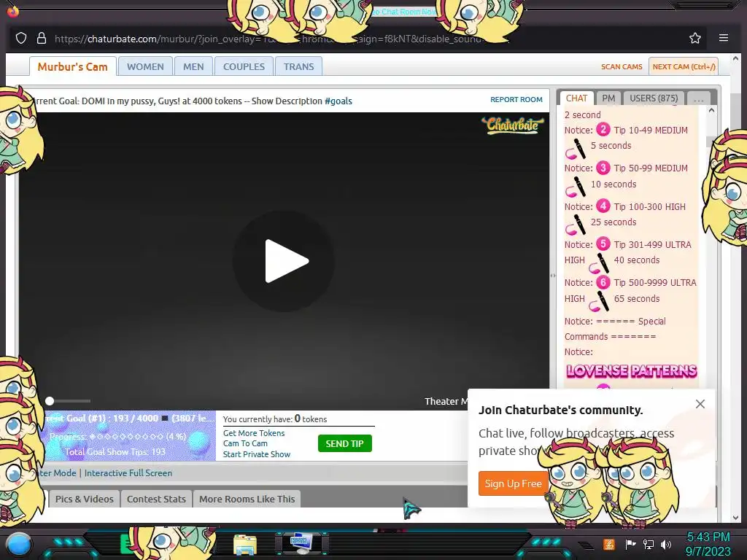Open the Firefox hamburger menu
The height and width of the screenshot is (560, 747).
(723, 38)
